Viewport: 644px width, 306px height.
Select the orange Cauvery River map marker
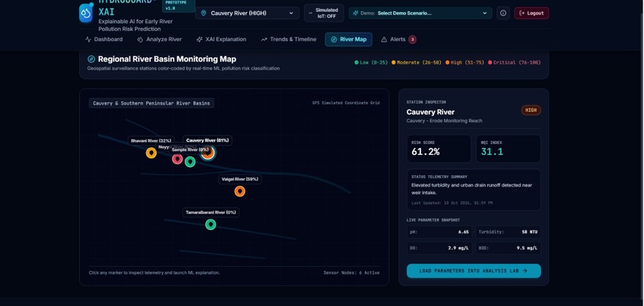coord(208,153)
